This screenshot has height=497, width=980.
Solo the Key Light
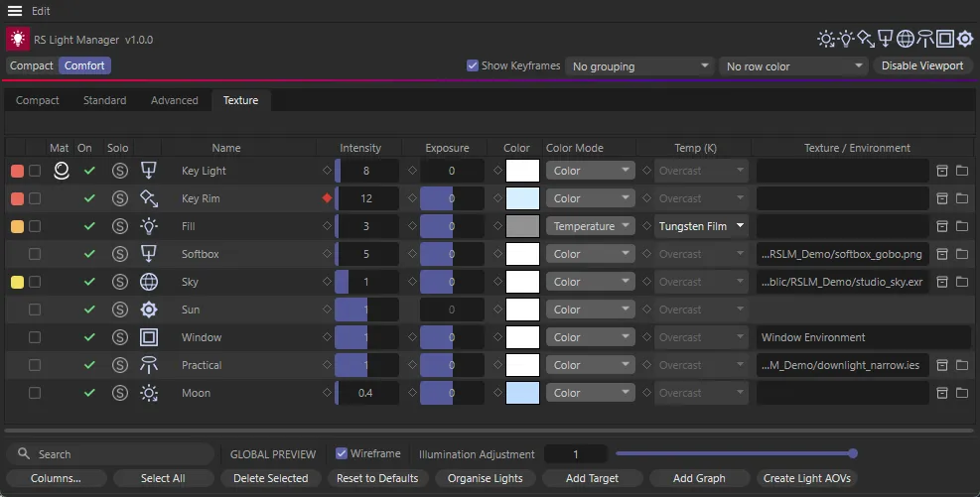coord(120,171)
